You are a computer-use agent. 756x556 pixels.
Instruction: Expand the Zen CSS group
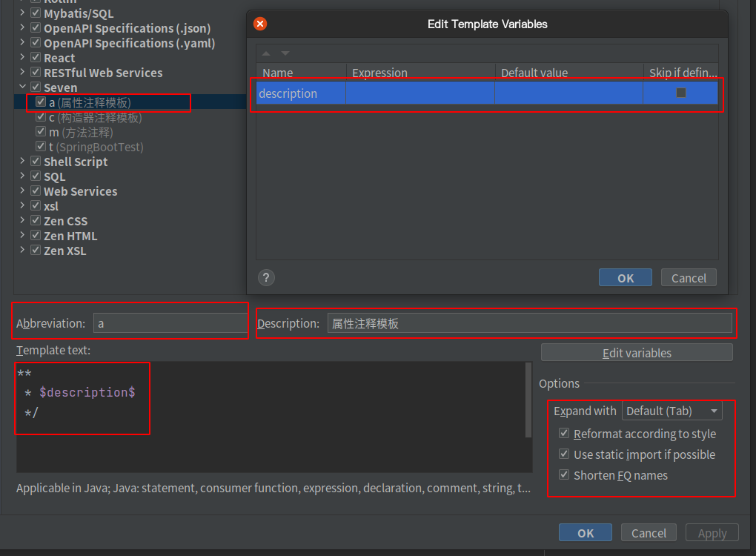tap(22, 221)
